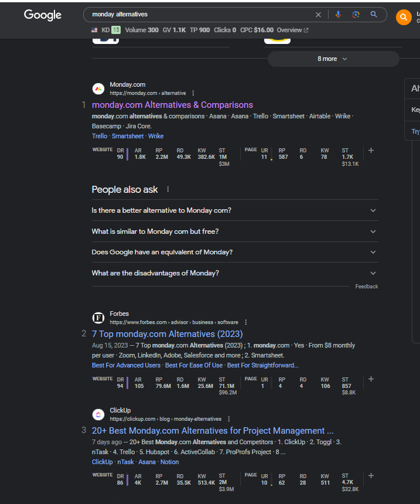Click the US flag country icon
The width and height of the screenshot is (420, 504).
click(x=94, y=30)
